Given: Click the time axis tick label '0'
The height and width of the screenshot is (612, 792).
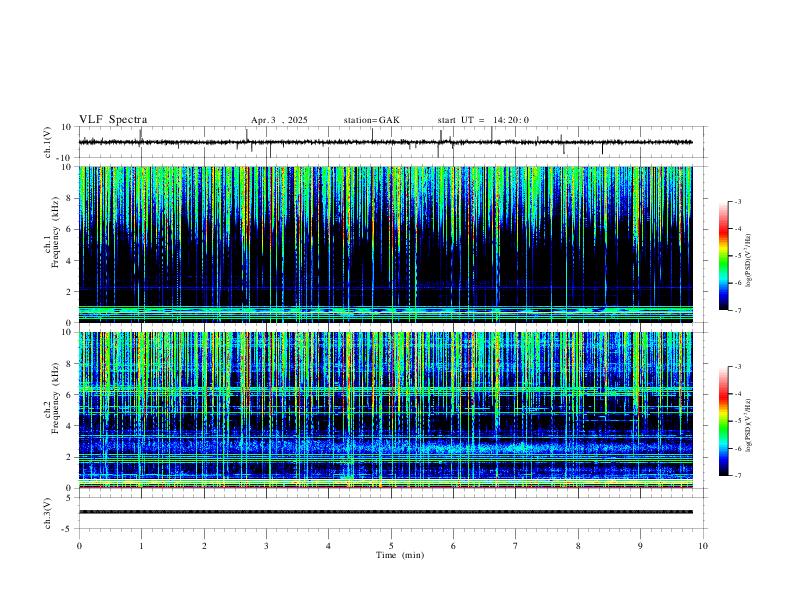Looking at the screenshot, I should tap(79, 546).
